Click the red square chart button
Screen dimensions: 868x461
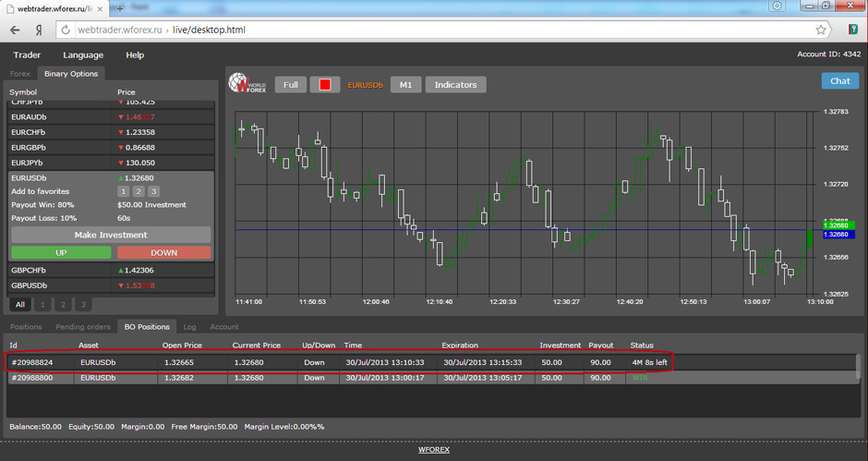pos(325,85)
